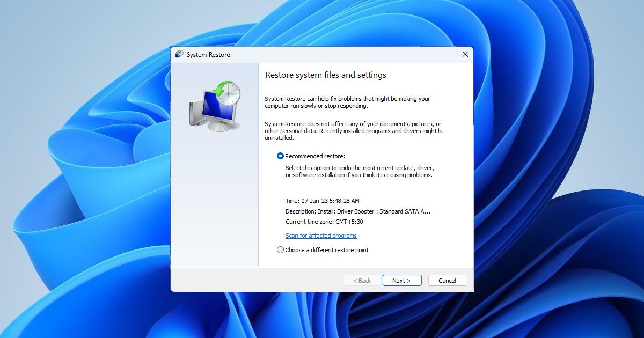The height and width of the screenshot is (338, 644).
Task: Click the empty left panel below the illustration
Action: point(214,204)
